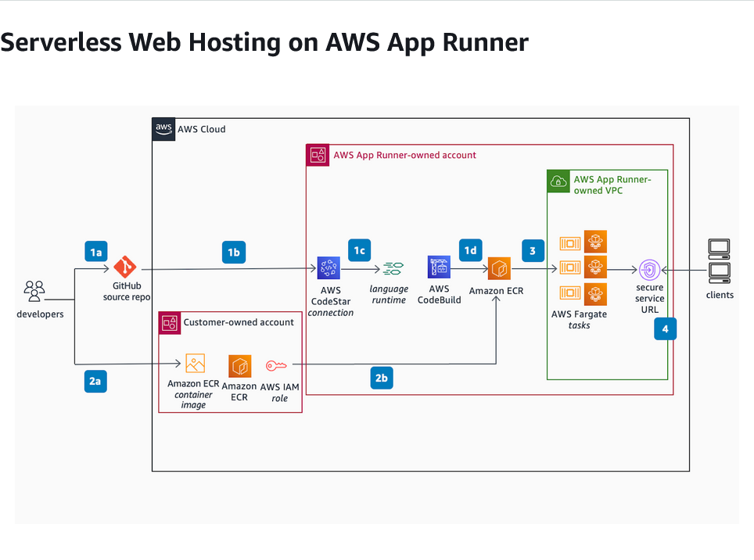Click the step 1a badge

coord(95,252)
